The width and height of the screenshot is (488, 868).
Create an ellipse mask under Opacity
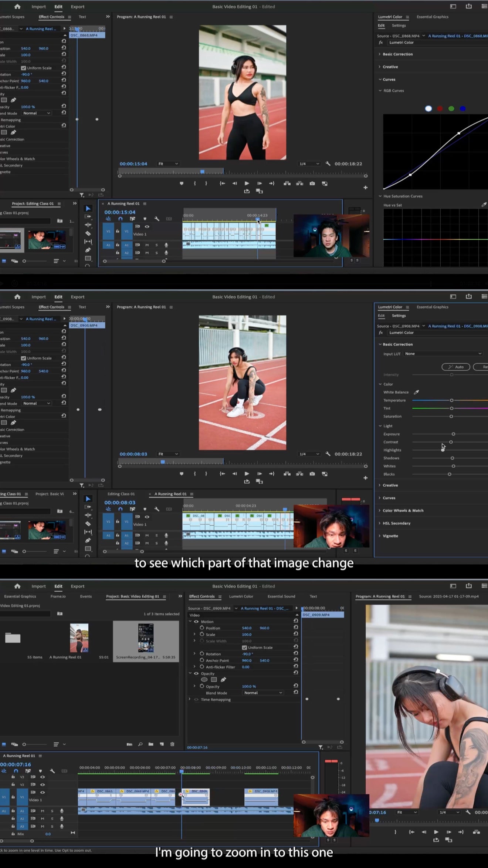(204, 680)
